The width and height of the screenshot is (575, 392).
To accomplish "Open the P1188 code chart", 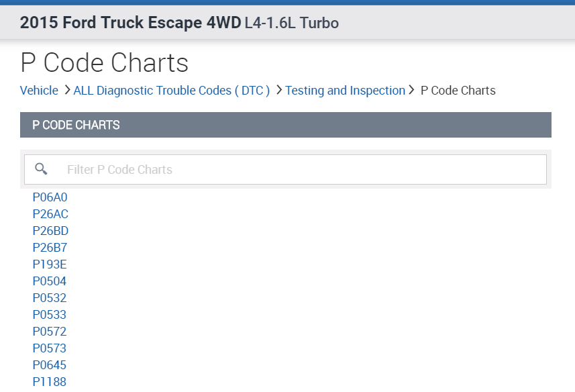I will point(50,382).
